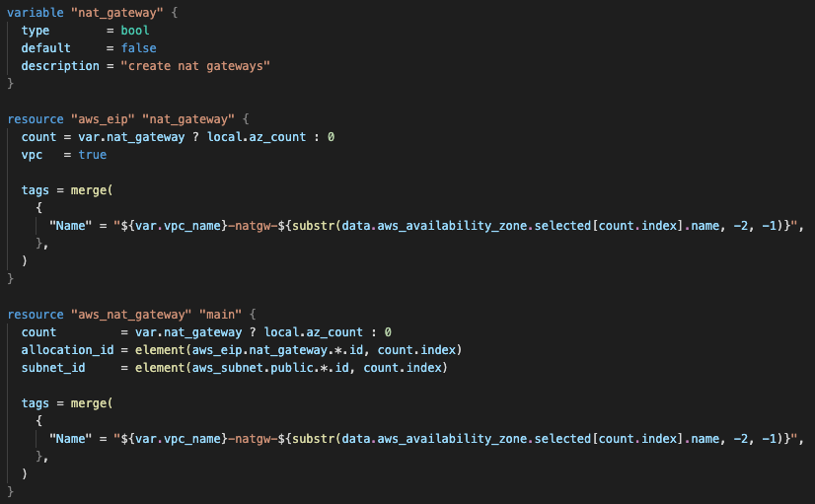The image size is (815, 504).
Task: Click the "main" resource name string
Action: (220, 315)
